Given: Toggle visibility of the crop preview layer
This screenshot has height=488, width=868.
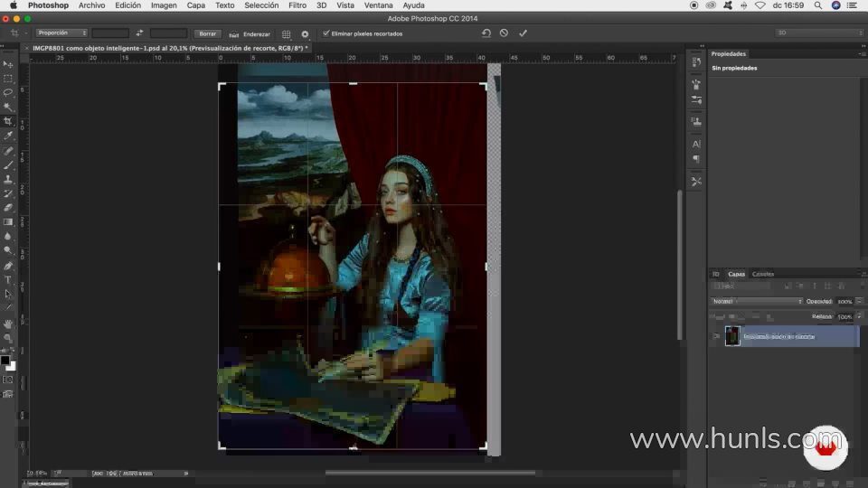Looking at the screenshot, I should pyautogui.click(x=716, y=336).
